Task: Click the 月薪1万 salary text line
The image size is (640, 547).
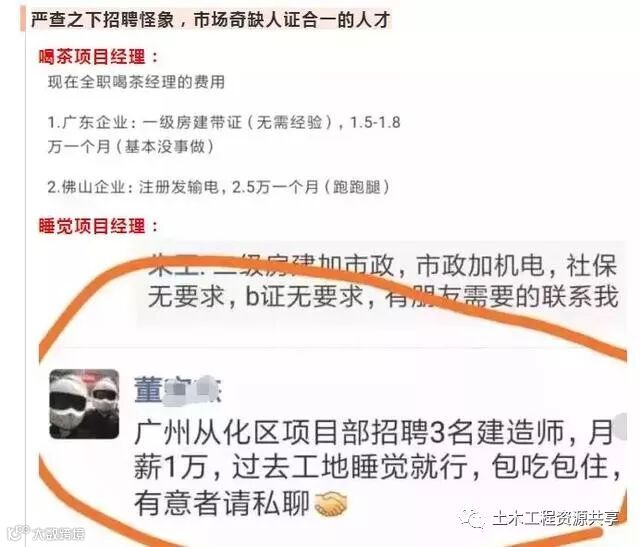Action: [377, 466]
